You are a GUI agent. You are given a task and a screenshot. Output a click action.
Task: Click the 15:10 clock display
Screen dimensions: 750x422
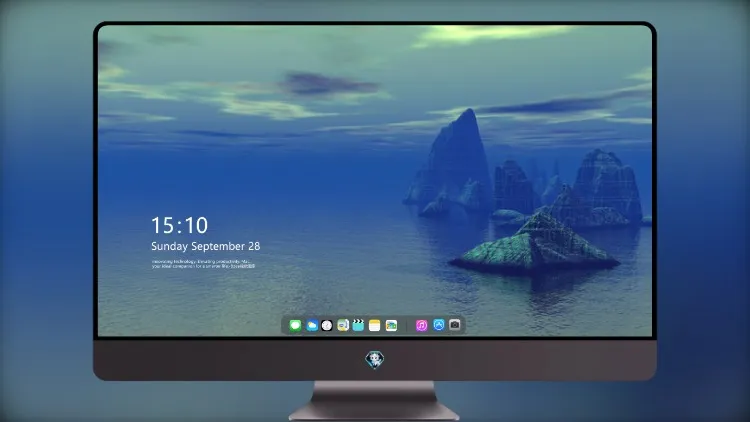click(x=179, y=225)
